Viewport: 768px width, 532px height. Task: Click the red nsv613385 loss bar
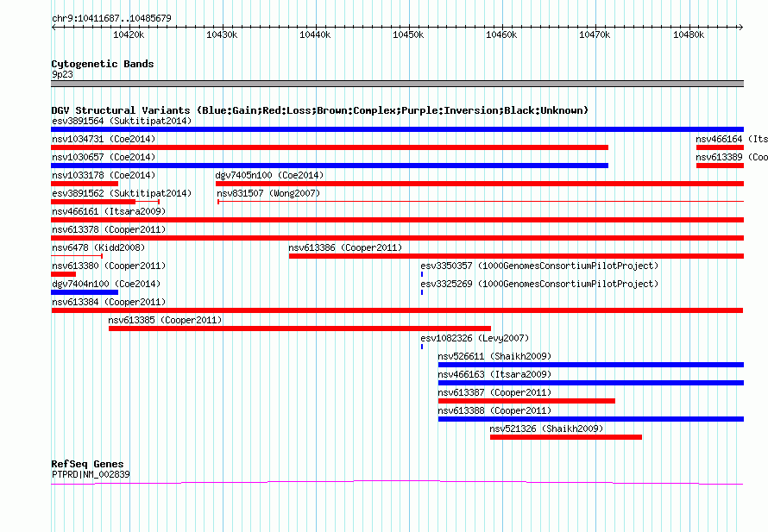(299, 329)
